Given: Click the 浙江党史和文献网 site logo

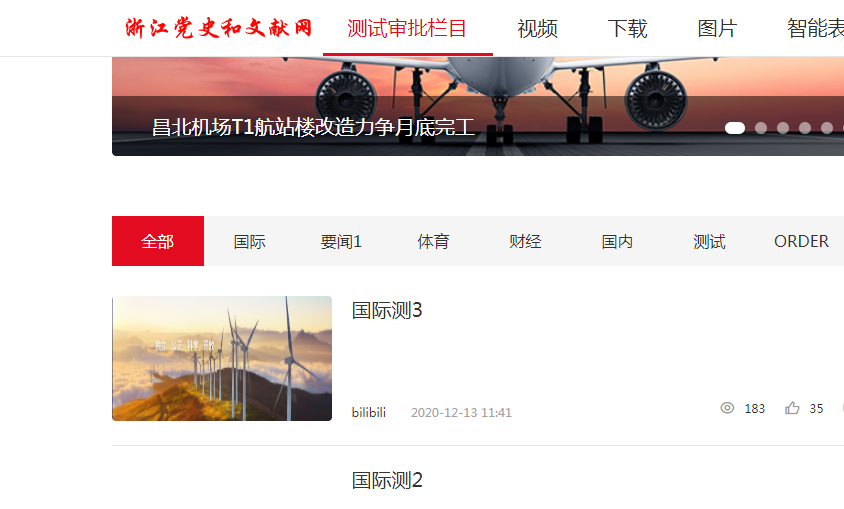Looking at the screenshot, I should pyautogui.click(x=219, y=28).
